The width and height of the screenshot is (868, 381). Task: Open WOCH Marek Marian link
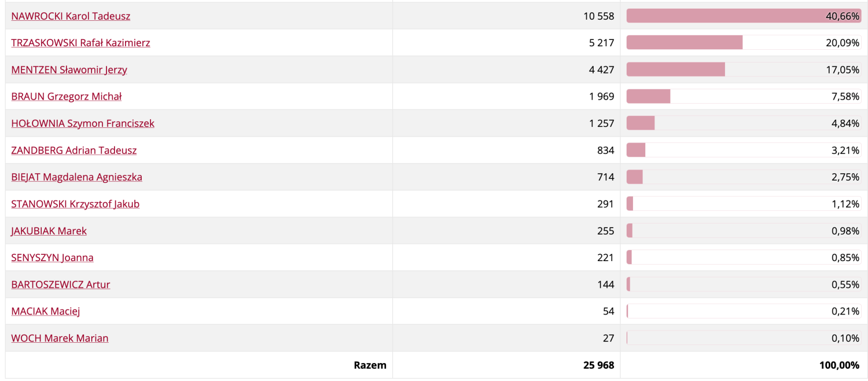[60, 338]
